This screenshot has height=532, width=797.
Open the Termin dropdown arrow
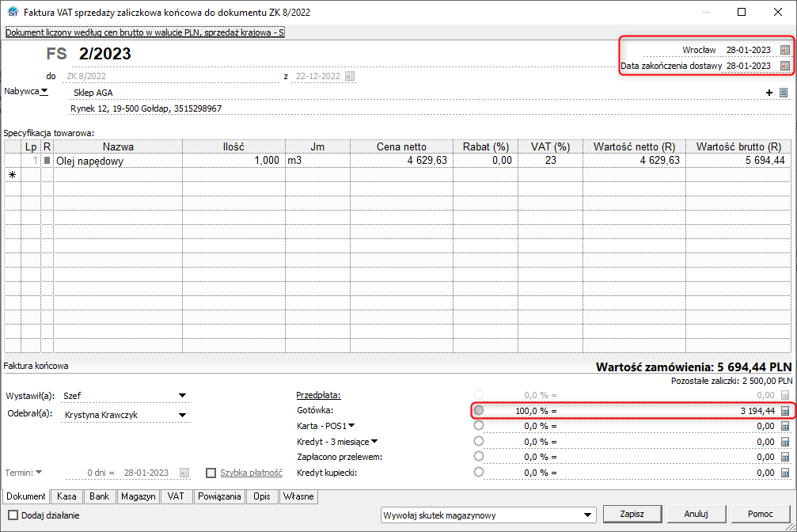[x=39, y=472]
